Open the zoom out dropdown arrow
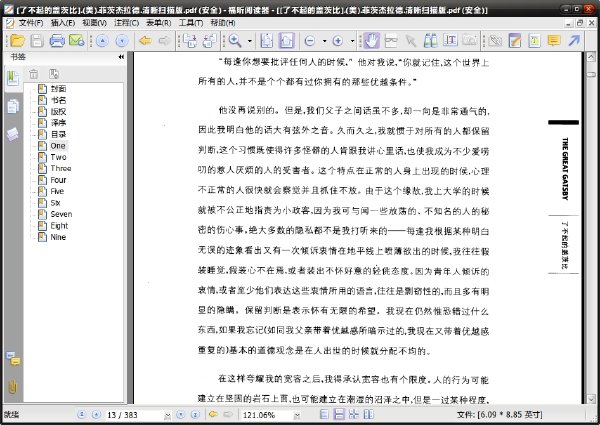Image resolution: width=600 pixels, height=425 pixels. [x=324, y=41]
